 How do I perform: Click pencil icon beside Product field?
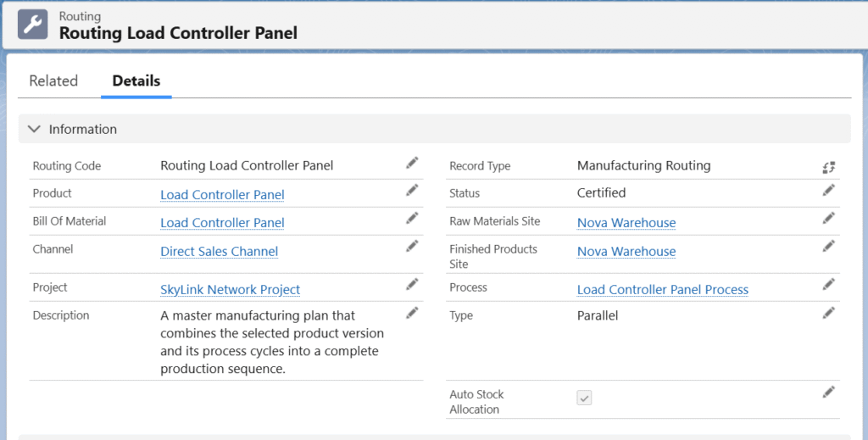412,191
